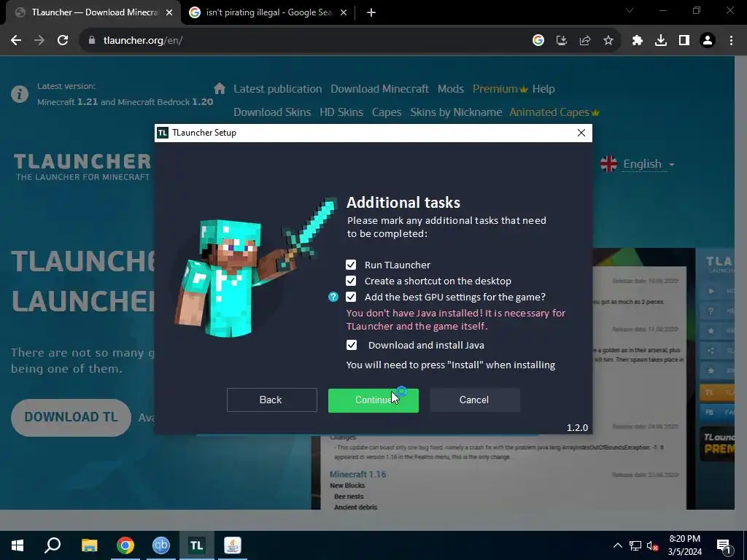Open Windows taskbar search
This screenshot has width=747, height=560.
[53, 545]
